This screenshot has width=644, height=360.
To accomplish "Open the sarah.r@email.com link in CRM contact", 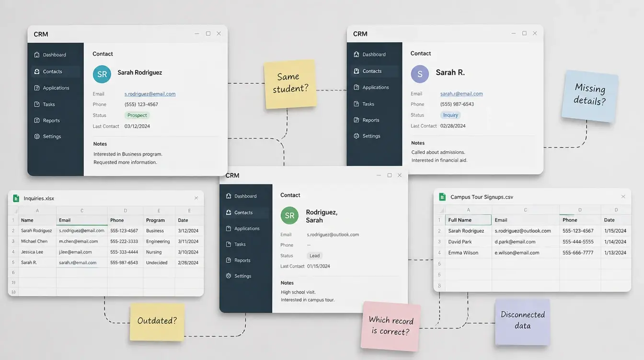I will point(461,94).
